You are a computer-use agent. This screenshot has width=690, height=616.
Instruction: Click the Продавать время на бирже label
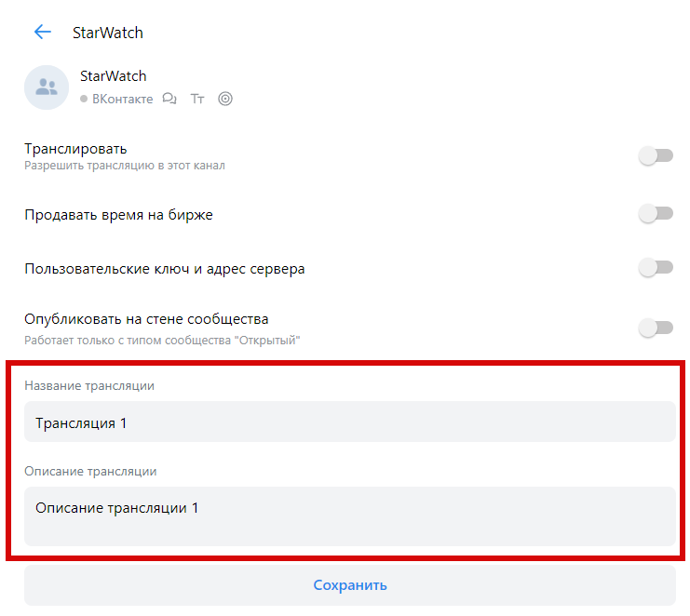tap(118, 215)
